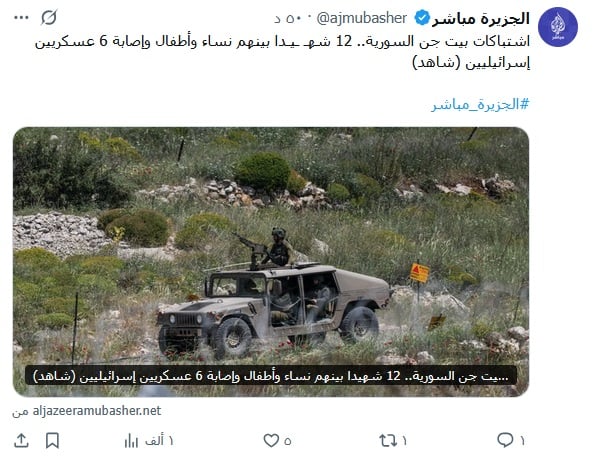Open the @ajmubasher handle
Viewport: 593px width, 459px height.
click(x=362, y=18)
